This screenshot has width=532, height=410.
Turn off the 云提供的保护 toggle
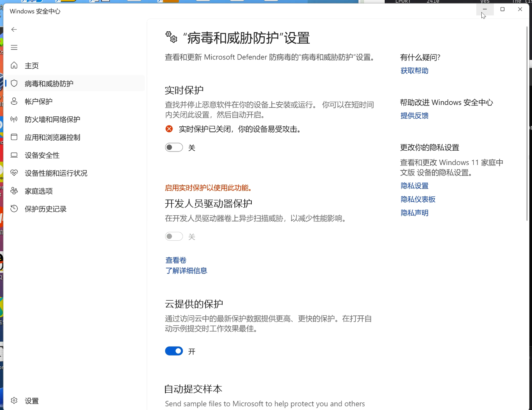click(174, 351)
